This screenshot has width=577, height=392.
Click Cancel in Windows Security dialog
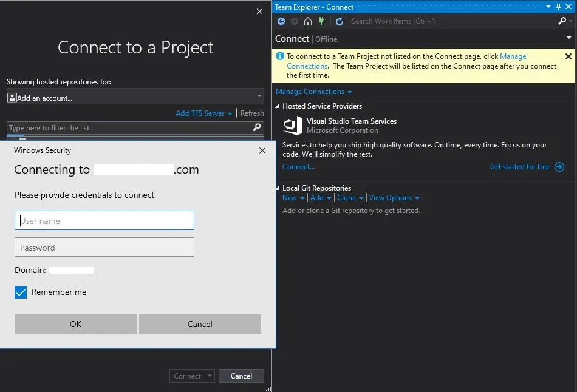[x=200, y=324]
